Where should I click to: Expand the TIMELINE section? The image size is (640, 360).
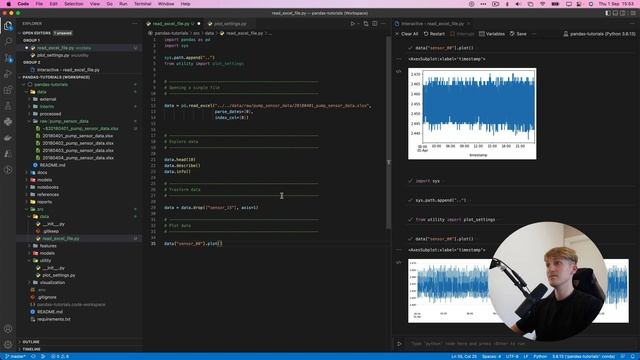[x=80, y=349]
